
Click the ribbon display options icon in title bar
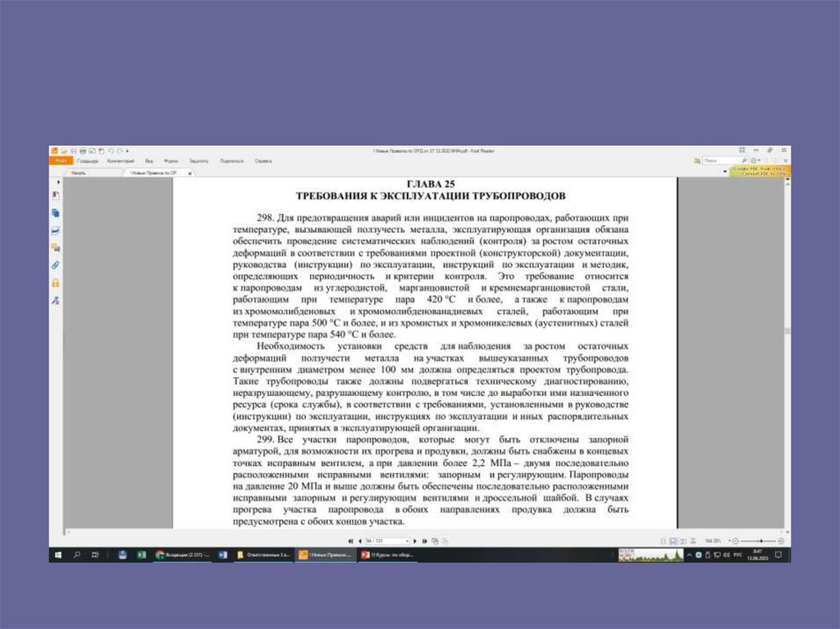742,150
